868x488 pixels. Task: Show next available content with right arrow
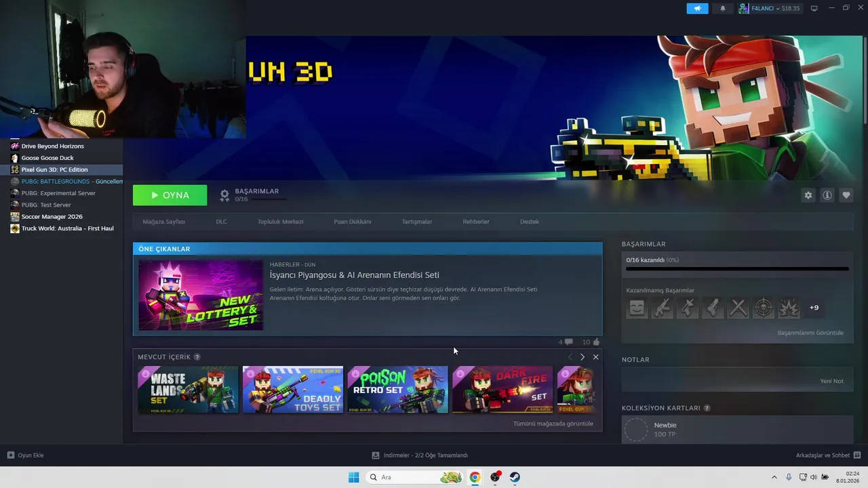(x=582, y=357)
